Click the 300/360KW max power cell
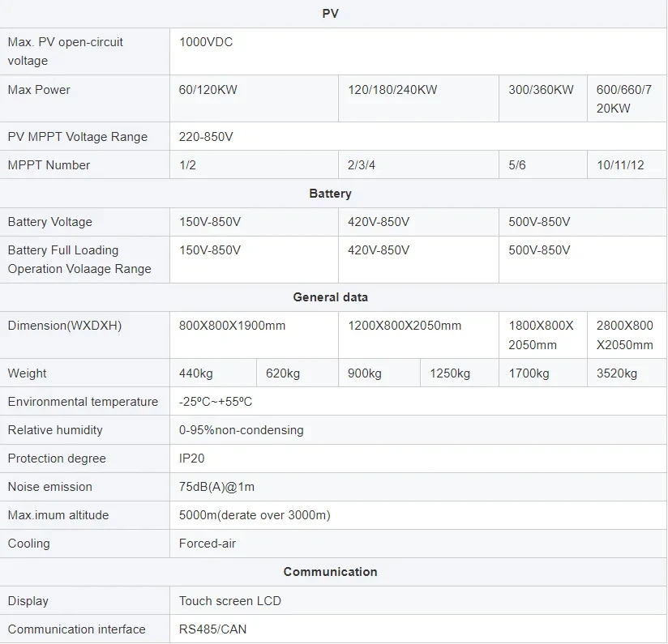This screenshot has width=668, height=644. 541,90
